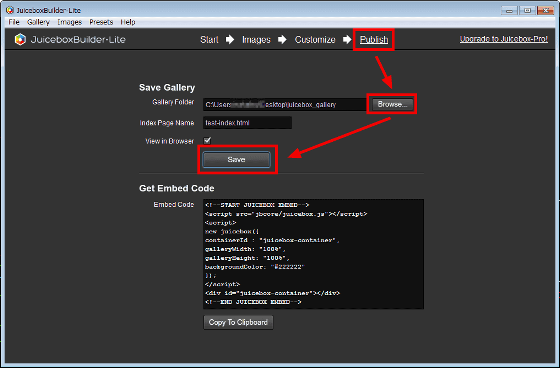
Task: Click the JuiceboxBuilder-Lite hexagon logo icon
Action: click(20, 39)
